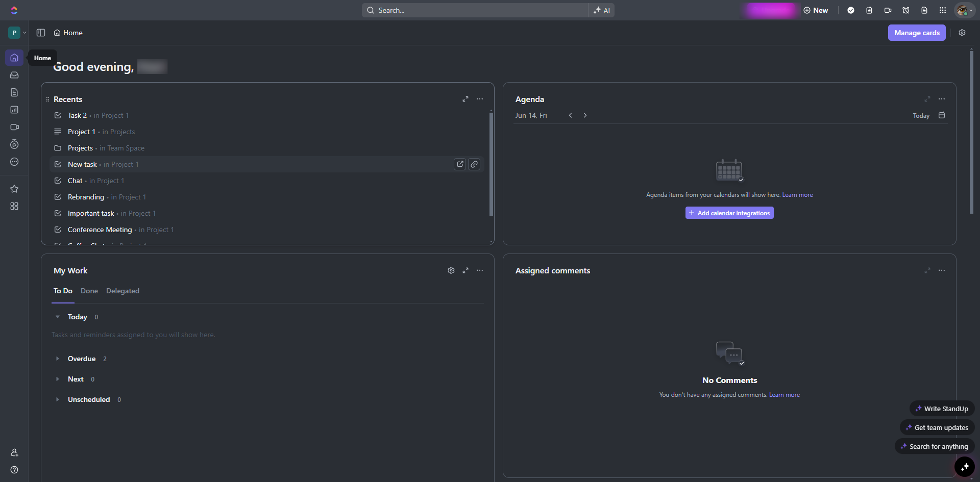This screenshot has height=482, width=980.
Task: Copy link icon for New task row
Action: tap(474, 164)
